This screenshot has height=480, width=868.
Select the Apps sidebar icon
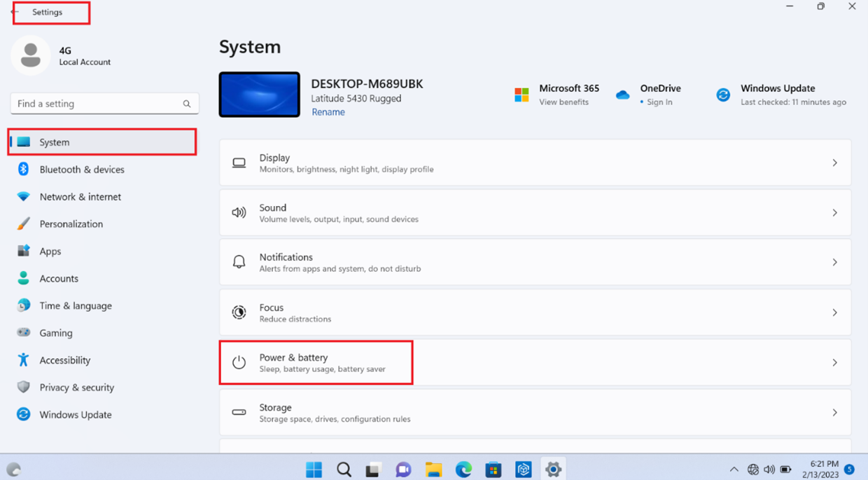(x=23, y=251)
